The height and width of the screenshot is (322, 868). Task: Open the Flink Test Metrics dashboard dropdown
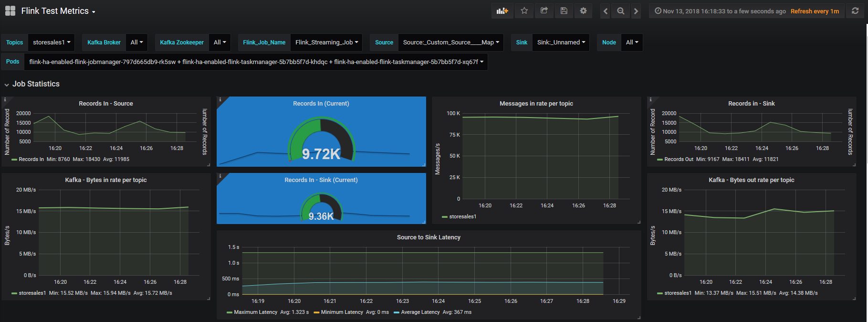tap(58, 11)
